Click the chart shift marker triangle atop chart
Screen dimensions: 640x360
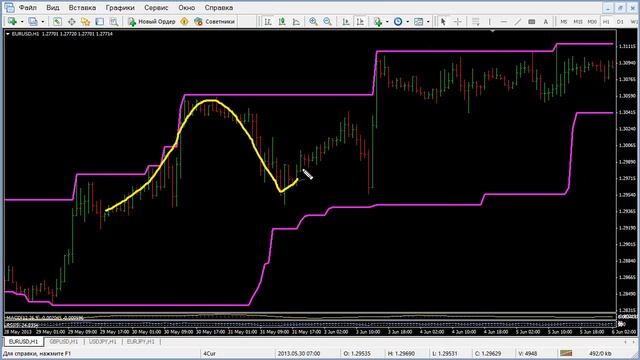click(493, 31)
